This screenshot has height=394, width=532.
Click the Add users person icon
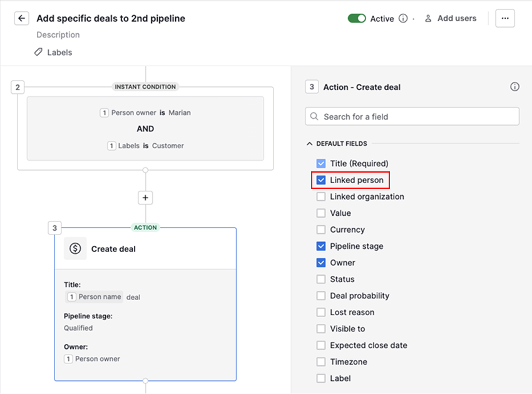coord(428,19)
